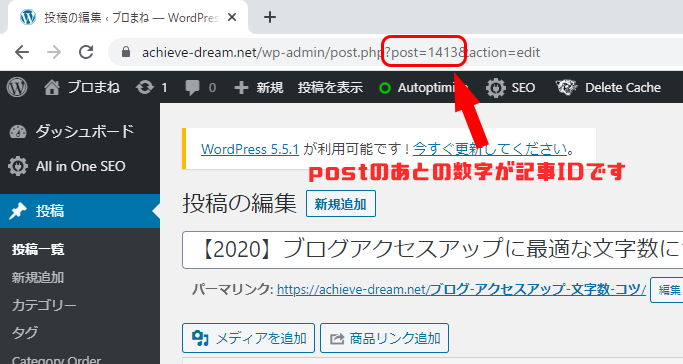683x364 pixels.
Task: Click the pushpin icon beside 投稿
Action: tap(17, 211)
